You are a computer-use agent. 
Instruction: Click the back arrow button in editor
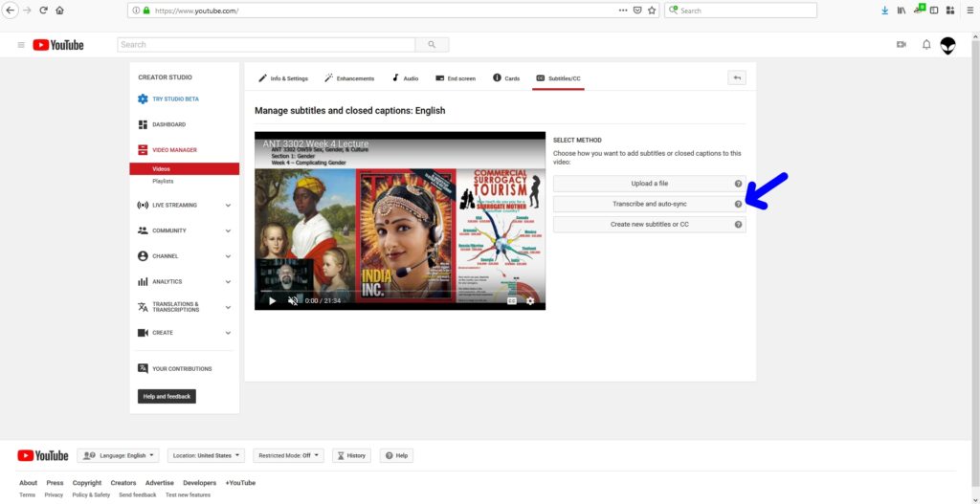coord(736,78)
